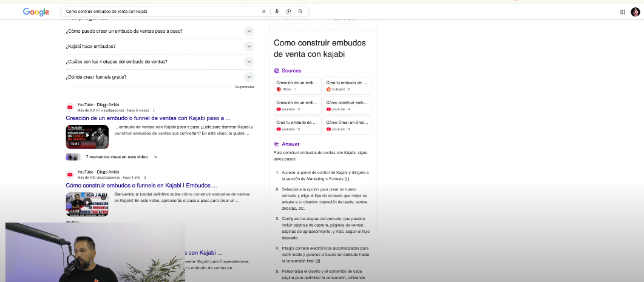
Task: Click citation [2] in answer step 4
Action: pos(317,261)
